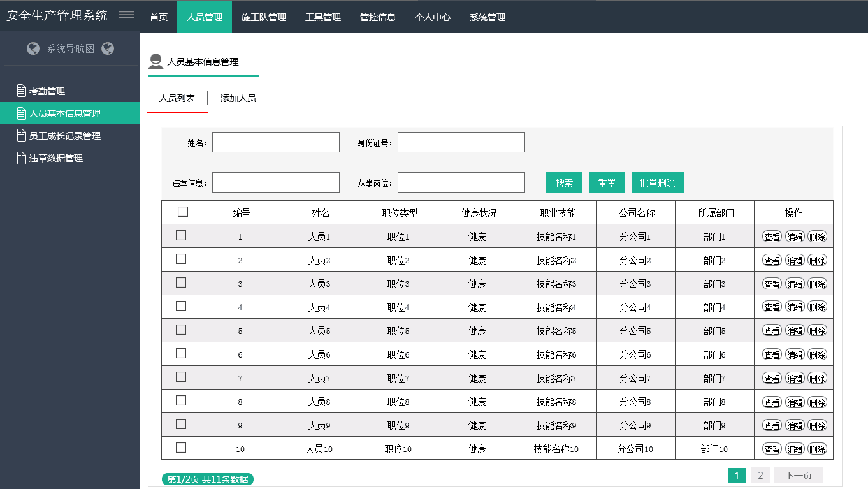Select 人员基本信息管理 in the sidebar
Image resolution: width=868 pixels, height=489 pixels.
[70, 113]
